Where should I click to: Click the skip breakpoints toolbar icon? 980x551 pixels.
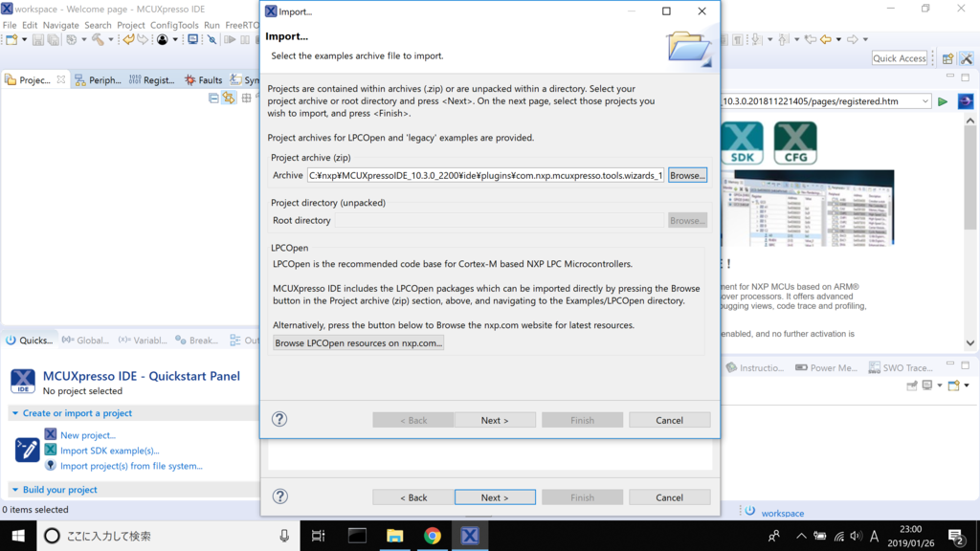point(212,40)
